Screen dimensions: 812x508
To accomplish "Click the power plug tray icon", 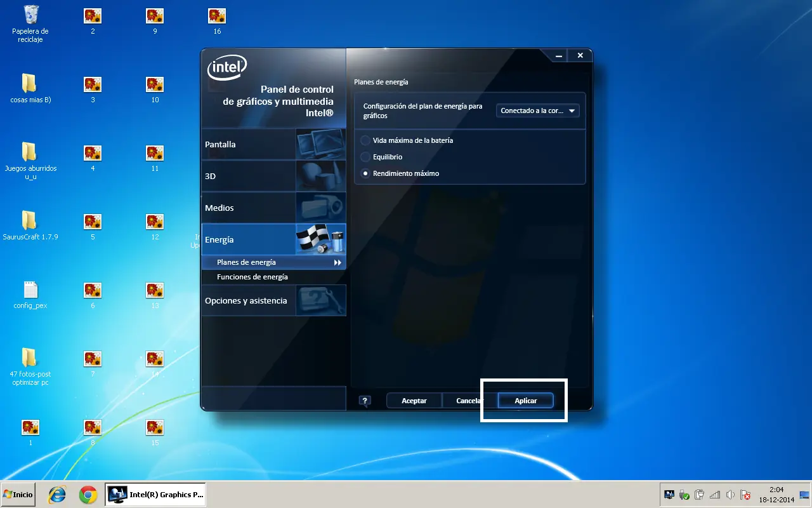I will click(700, 495).
